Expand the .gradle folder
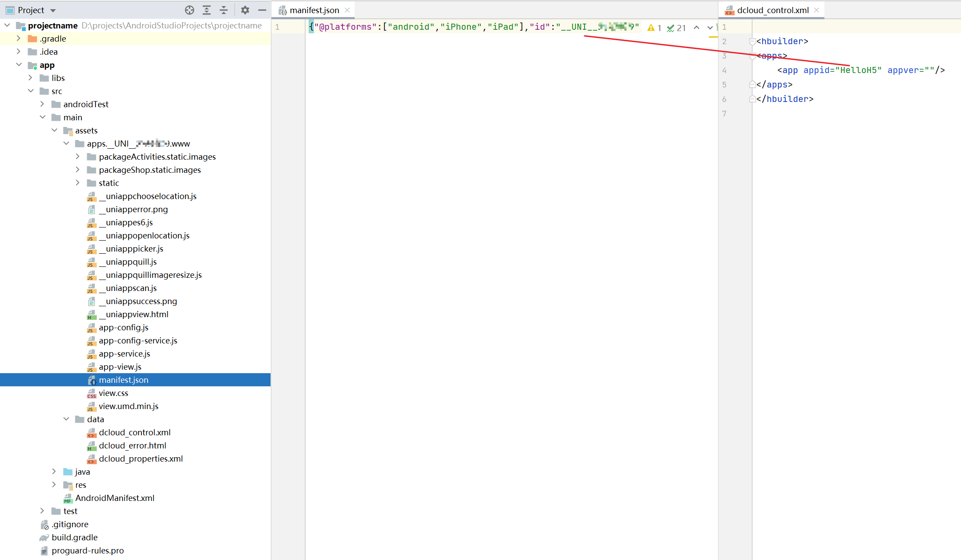The image size is (961, 560). [18, 38]
